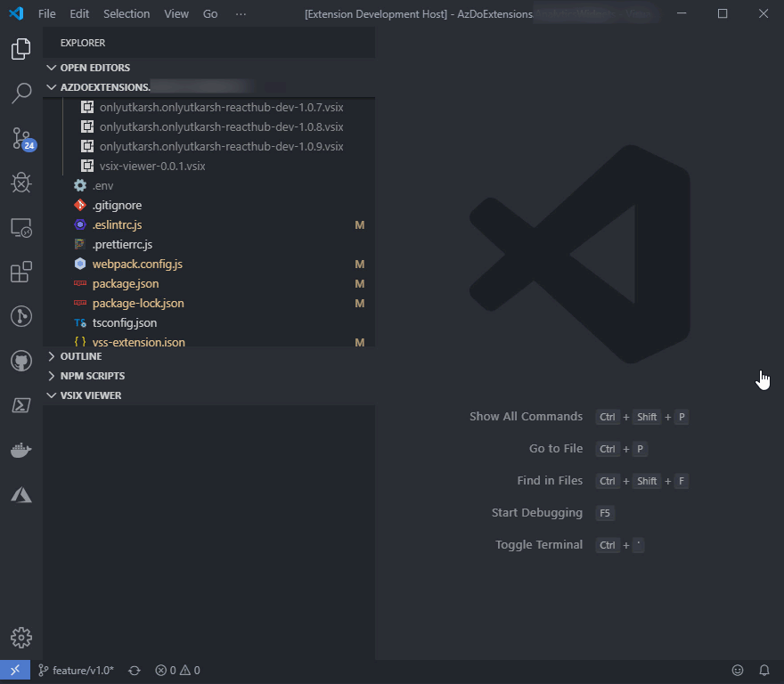The image size is (784, 684).
Task: Open onlyutkarsh-reacthub-dev-1.0.9.vsix file
Action: pos(209,146)
